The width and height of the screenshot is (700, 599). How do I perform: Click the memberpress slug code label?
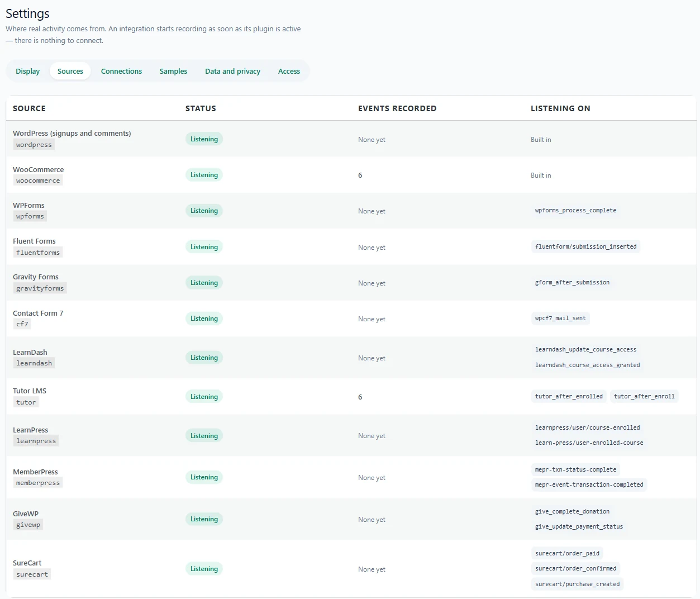38,483
